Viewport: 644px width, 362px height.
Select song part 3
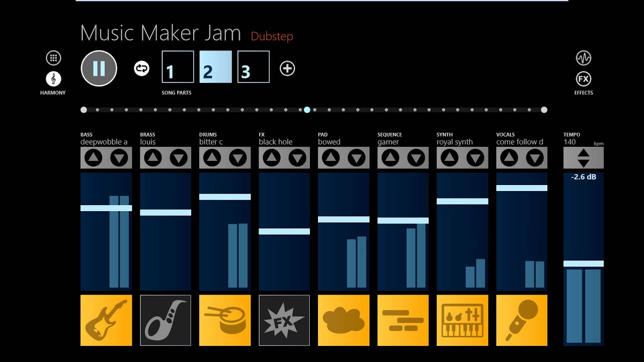pos(254,66)
